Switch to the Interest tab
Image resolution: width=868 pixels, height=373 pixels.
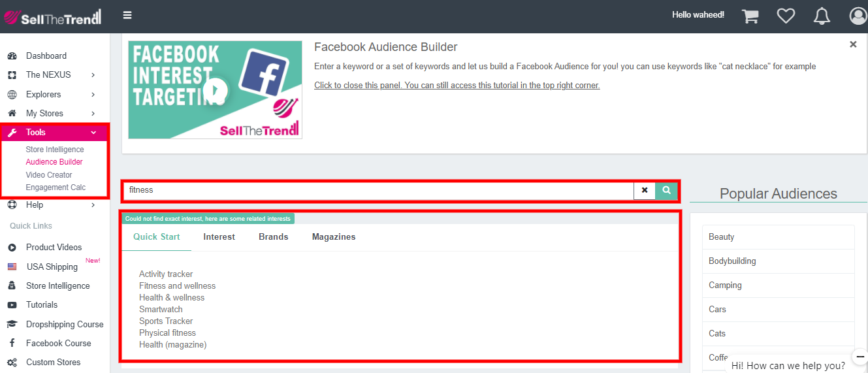coord(219,237)
